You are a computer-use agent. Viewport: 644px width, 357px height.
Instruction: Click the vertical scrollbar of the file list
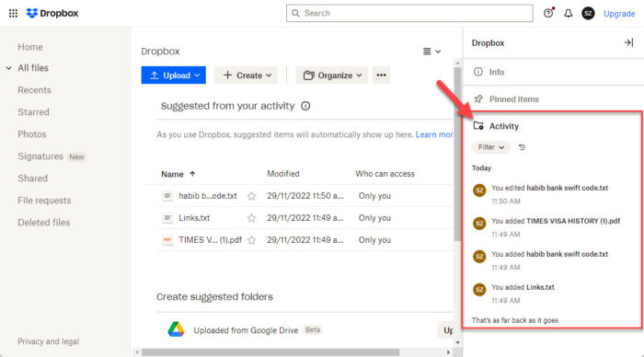click(457, 154)
